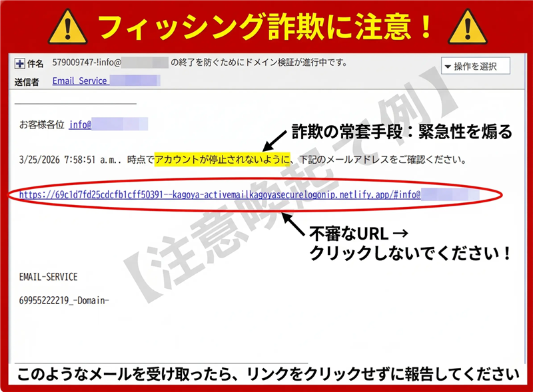Click the yellow highlighted アカウントが停止されないように text
The image size is (533, 392).
pyautogui.click(x=223, y=160)
